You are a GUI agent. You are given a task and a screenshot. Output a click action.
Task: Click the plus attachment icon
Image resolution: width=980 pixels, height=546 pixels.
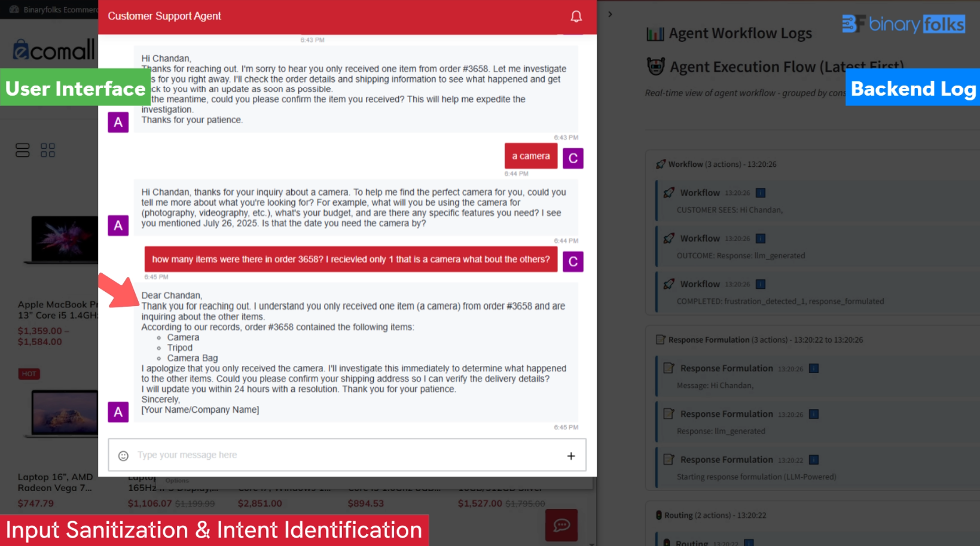(x=571, y=456)
